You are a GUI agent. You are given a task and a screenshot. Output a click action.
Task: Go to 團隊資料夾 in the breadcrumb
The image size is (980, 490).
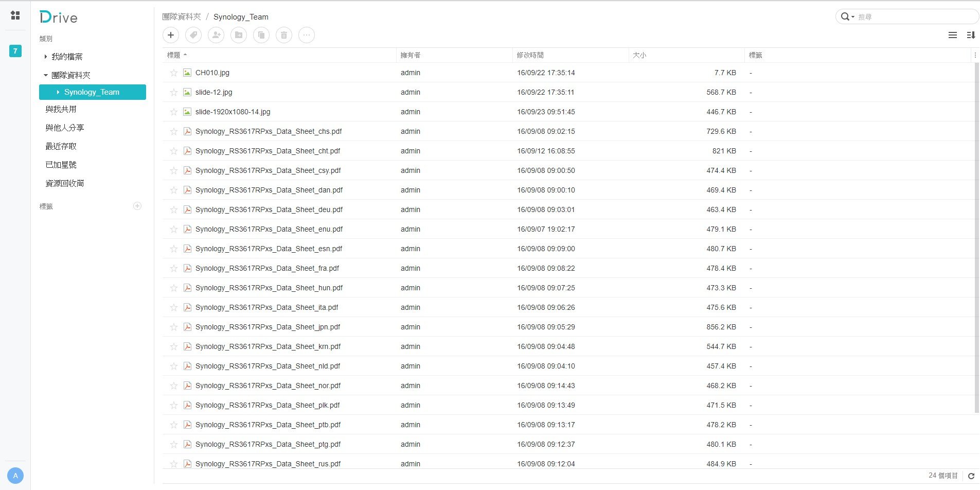[x=182, y=17]
